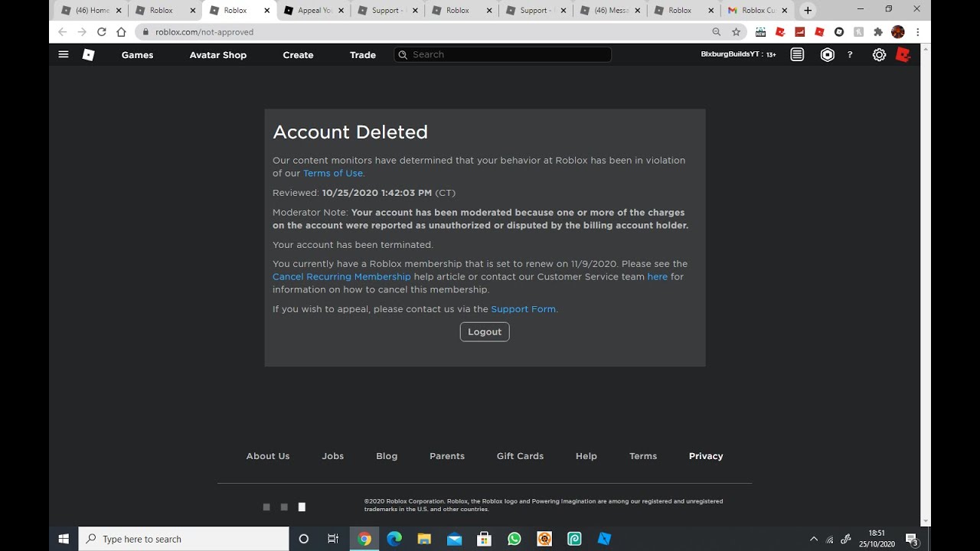The width and height of the screenshot is (980, 551).
Task: Open Windows Start menu
Action: coord(64,539)
